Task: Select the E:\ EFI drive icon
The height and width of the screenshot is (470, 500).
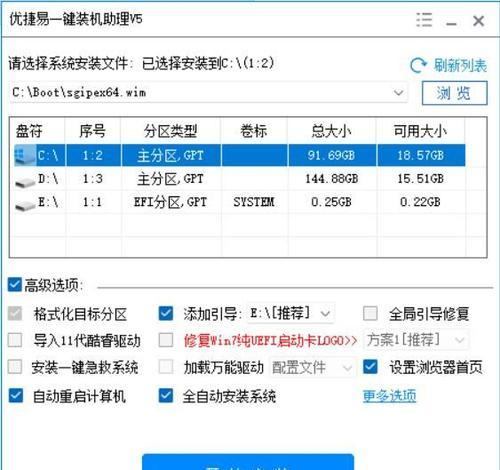Action: [25, 204]
